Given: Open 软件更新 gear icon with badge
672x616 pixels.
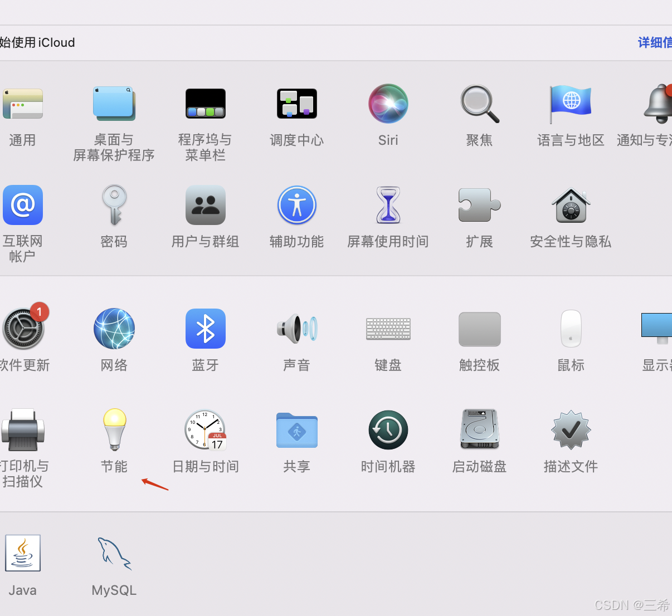Looking at the screenshot, I should [24, 327].
